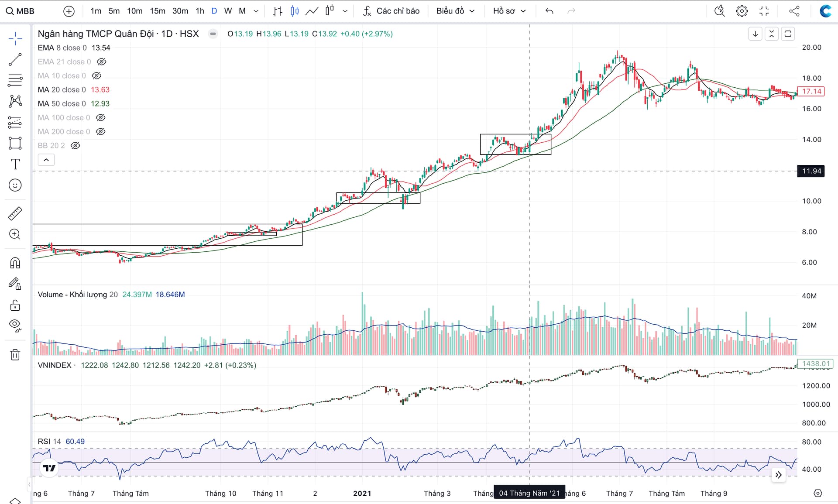The height and width of the screenshot is (504, 838).
Task: Click the trash remove drawings icon
Action: pyautogui.click(x=15, y=354)
